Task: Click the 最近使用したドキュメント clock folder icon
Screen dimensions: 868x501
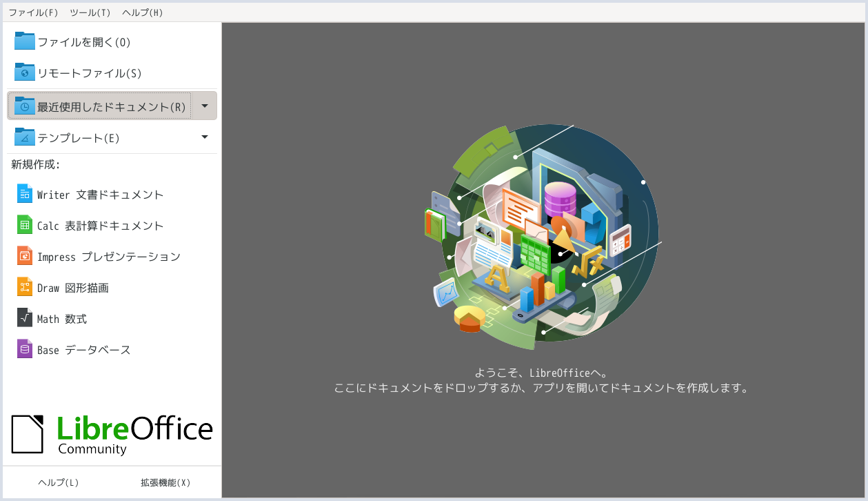Action: point(25,106)
